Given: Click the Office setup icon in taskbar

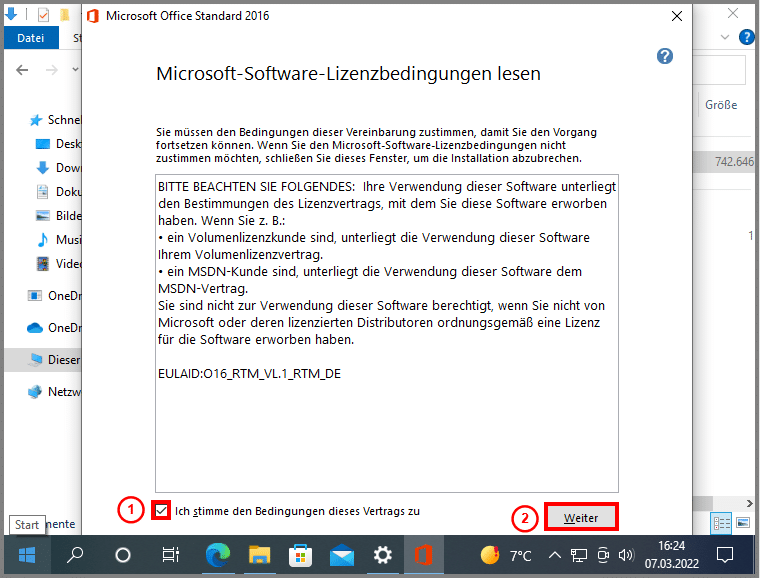Looking at the screenshot, I should [423, 555].
